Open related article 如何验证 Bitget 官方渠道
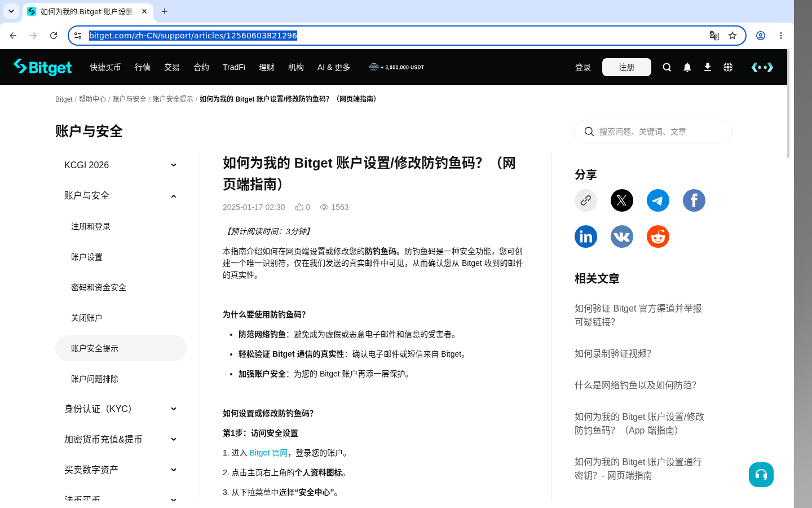Screen dimensions: 812x508 [638, 315]
